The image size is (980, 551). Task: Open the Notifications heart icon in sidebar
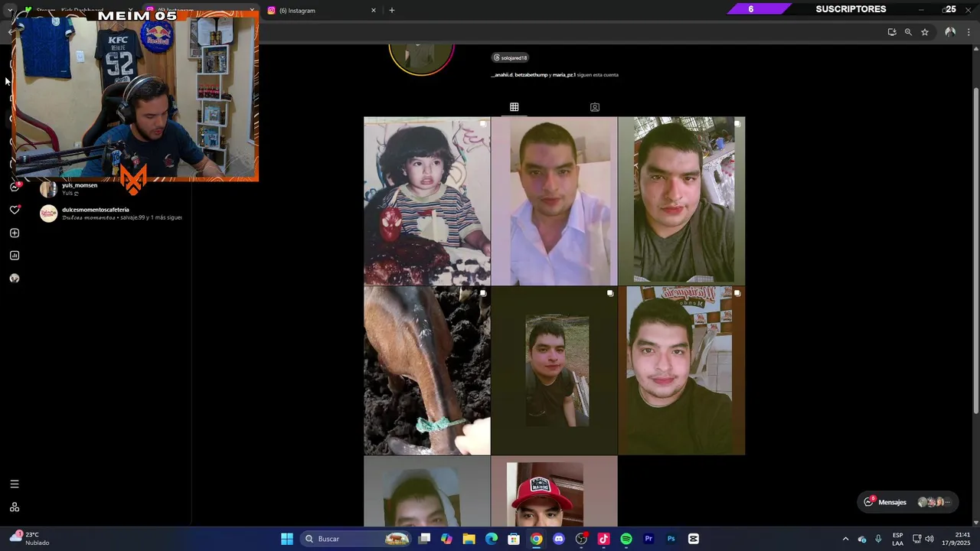tap(15, 210)
